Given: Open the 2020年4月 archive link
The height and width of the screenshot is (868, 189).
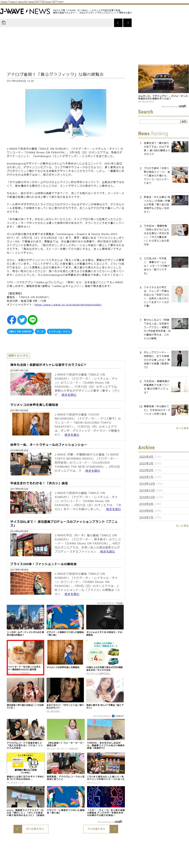Looking at the screenshot, I should 146,457.
